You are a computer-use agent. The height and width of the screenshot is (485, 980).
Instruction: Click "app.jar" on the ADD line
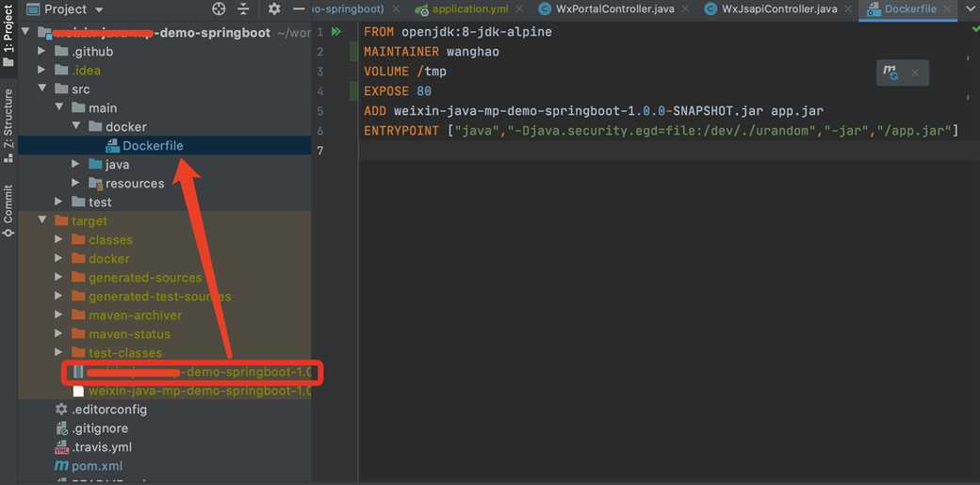(797, 111)
